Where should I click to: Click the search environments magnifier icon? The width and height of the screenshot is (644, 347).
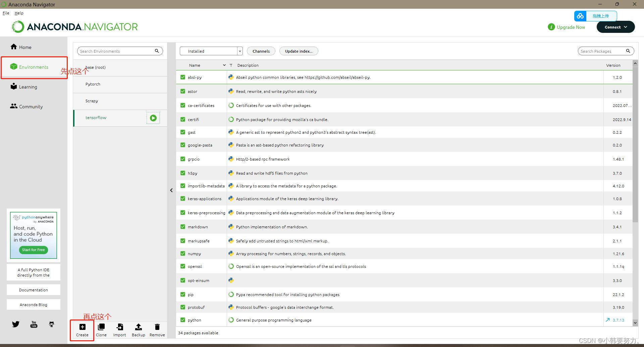[157, 51]
